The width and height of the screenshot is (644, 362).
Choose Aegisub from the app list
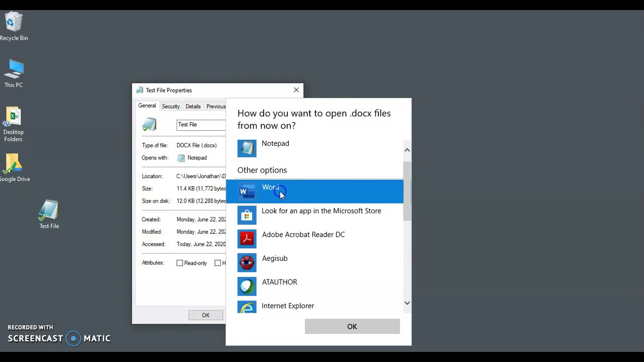[314, 262]
